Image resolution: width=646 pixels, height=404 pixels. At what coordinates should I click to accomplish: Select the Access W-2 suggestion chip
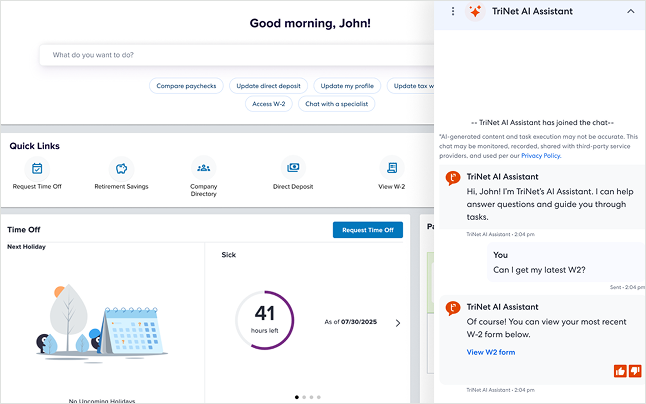[x=269, y=104]
